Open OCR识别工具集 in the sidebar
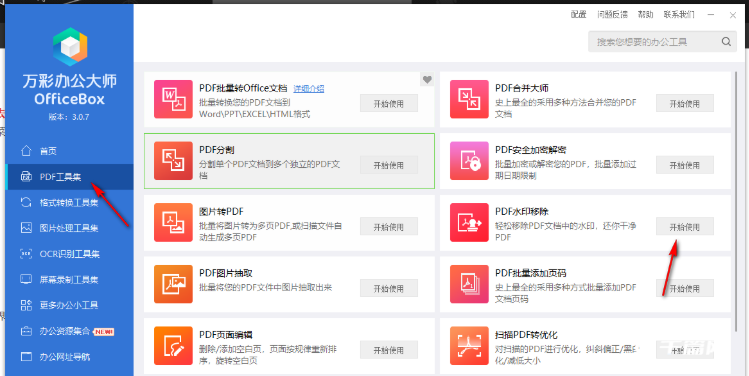This screenshot has width=749, height=376. (x=70, y=254)
